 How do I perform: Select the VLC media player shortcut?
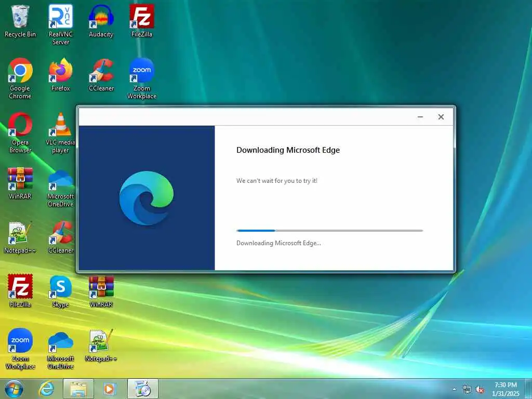coord(60,133)
